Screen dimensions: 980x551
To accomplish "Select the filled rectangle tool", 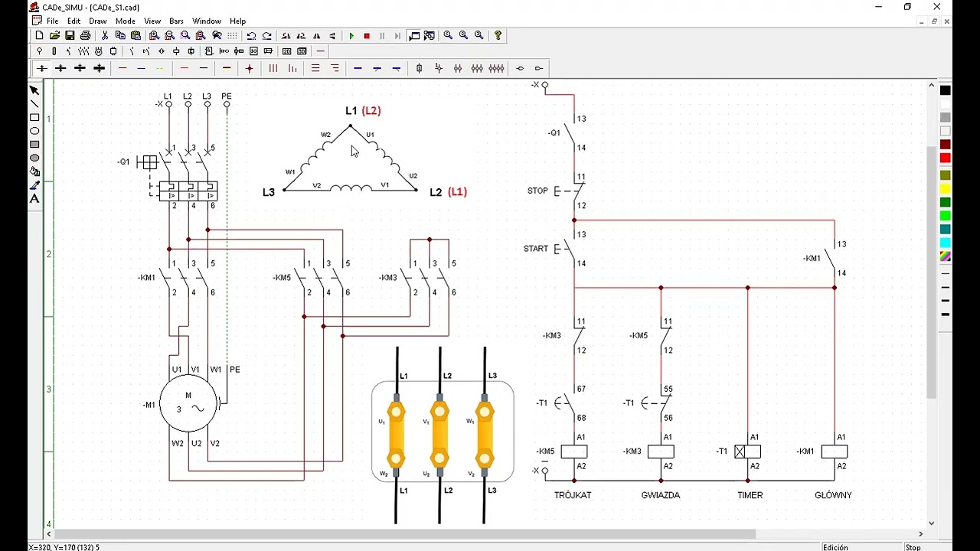I will click(34, 145).
